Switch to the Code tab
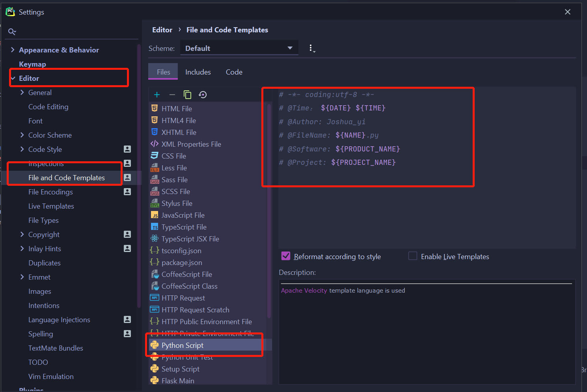Screen dimensions: 587x392 [234, 72]
